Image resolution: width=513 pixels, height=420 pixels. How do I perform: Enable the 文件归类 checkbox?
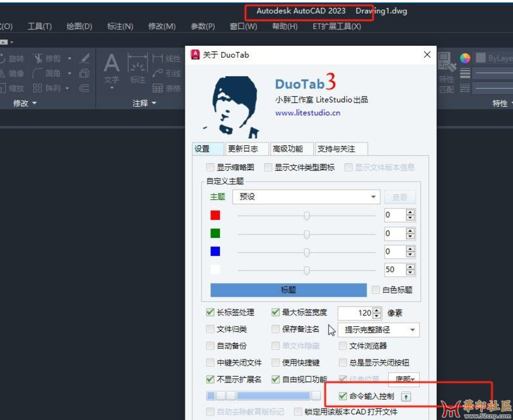[x=210, y=329]
